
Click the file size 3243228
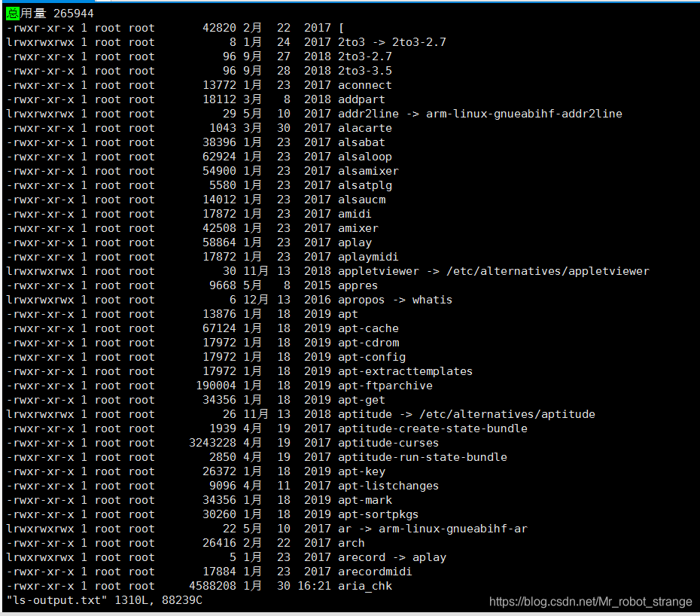[x=212, y=443]
